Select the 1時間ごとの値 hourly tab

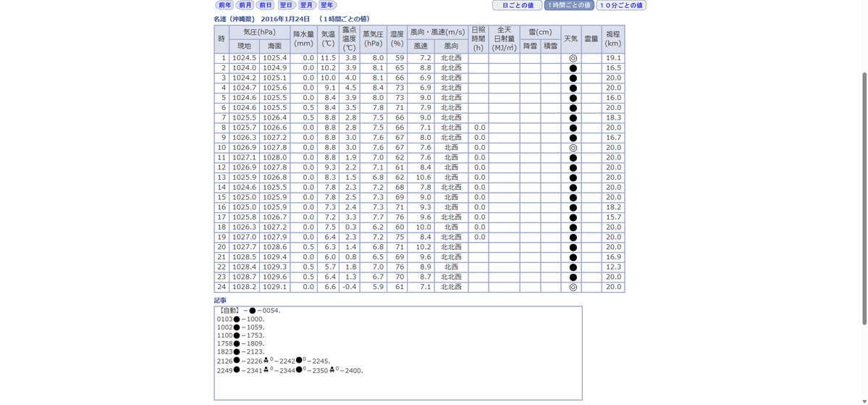pos(569,5)
